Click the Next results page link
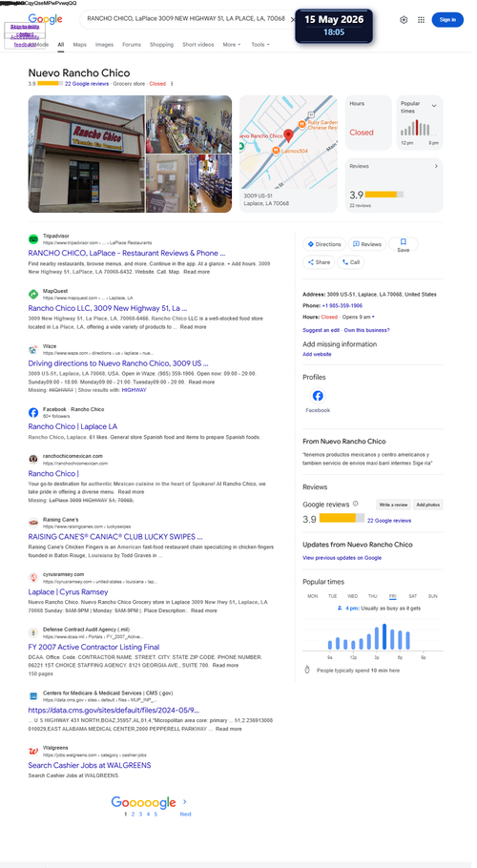The height and width of the screenshot is (868, 477). (x=185, y=815)
